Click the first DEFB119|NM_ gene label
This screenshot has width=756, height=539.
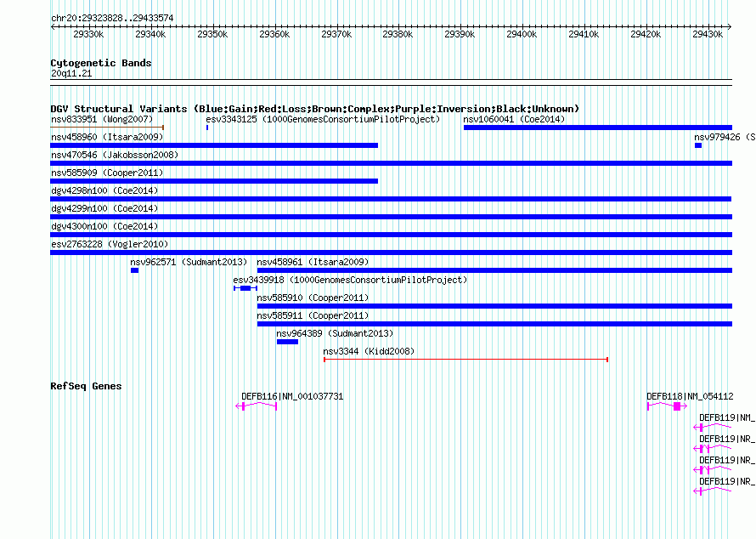(727, 417)
